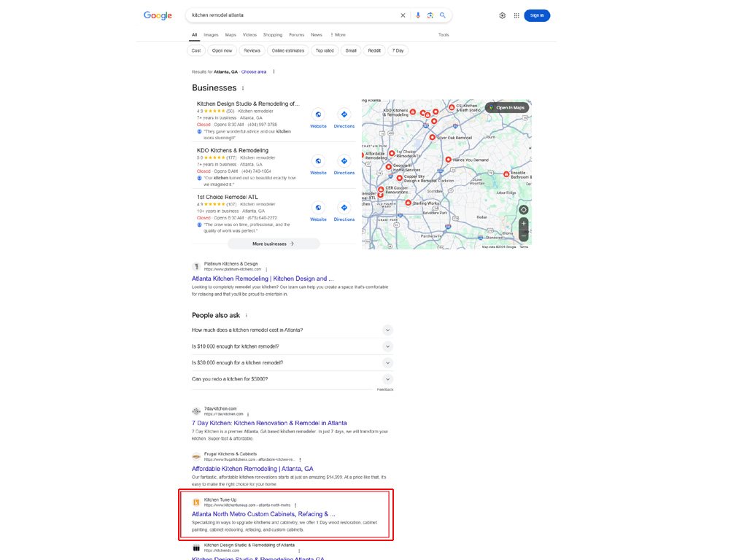747x560 pixels.
Task: Open three-dot menu beside Choose area
Action: (x=274, y=72)
